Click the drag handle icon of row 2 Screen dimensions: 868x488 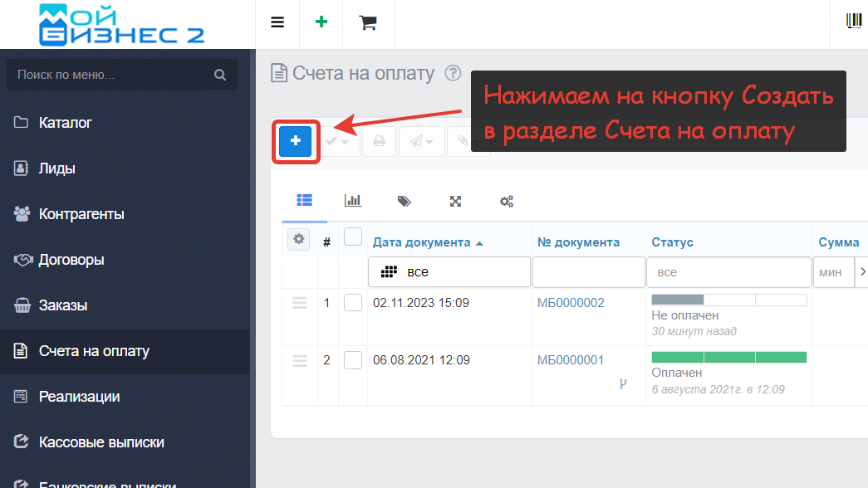(x=300, y=361)
